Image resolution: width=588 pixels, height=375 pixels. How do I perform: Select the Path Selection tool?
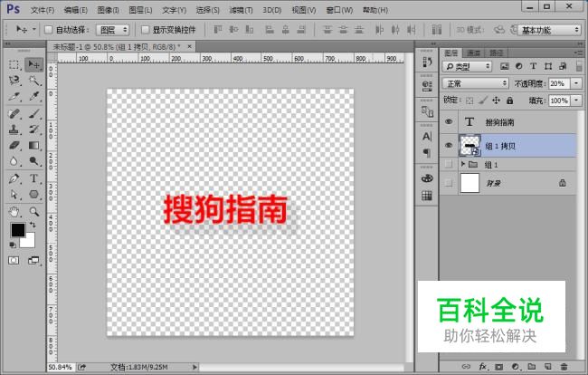point(14,195)
